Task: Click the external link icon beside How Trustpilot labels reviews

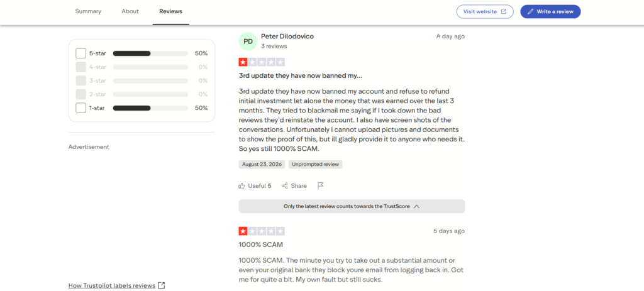Action: click(162, 285)
